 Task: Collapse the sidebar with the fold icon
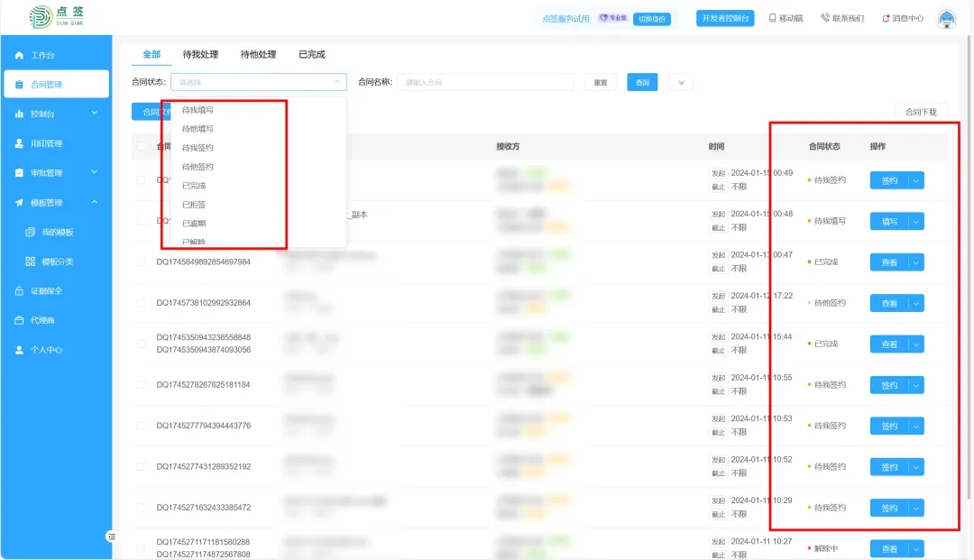tap(111, 537)
